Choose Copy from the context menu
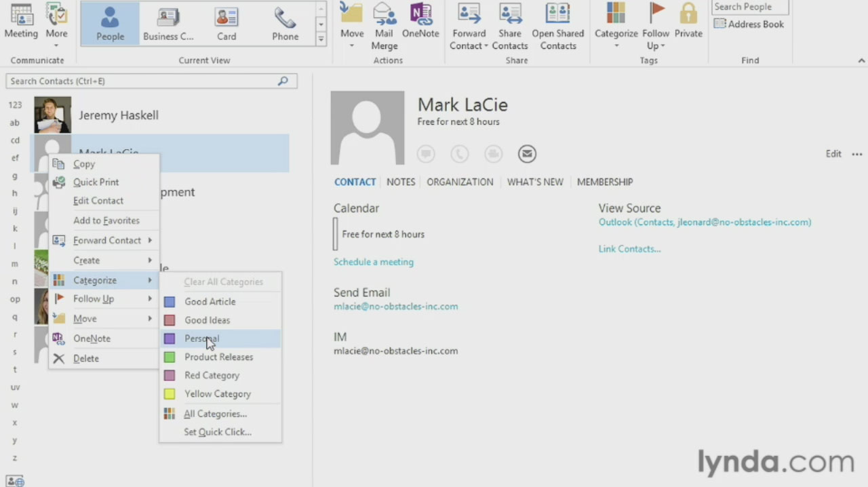 click(104, 164)
